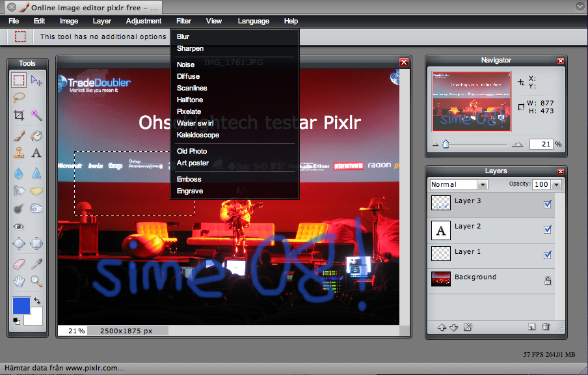Select the Clone Stamp tool
The image size is (588, 375).
click(x=19, y=153)
